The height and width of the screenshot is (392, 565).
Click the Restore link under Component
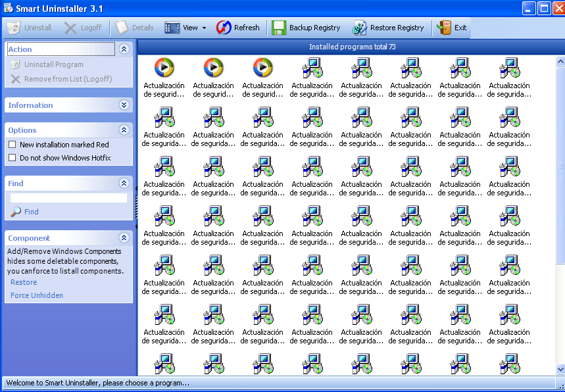(x=24, y=282)
